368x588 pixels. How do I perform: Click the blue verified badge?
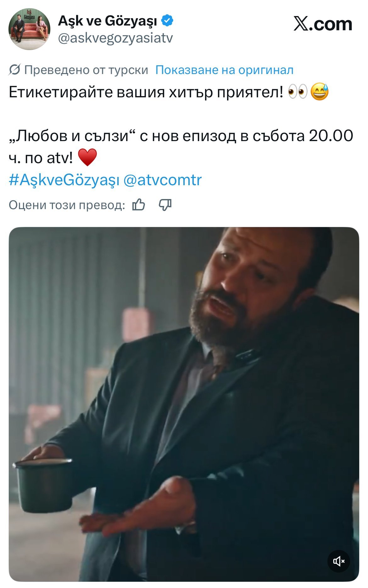[x=167, y=20]
